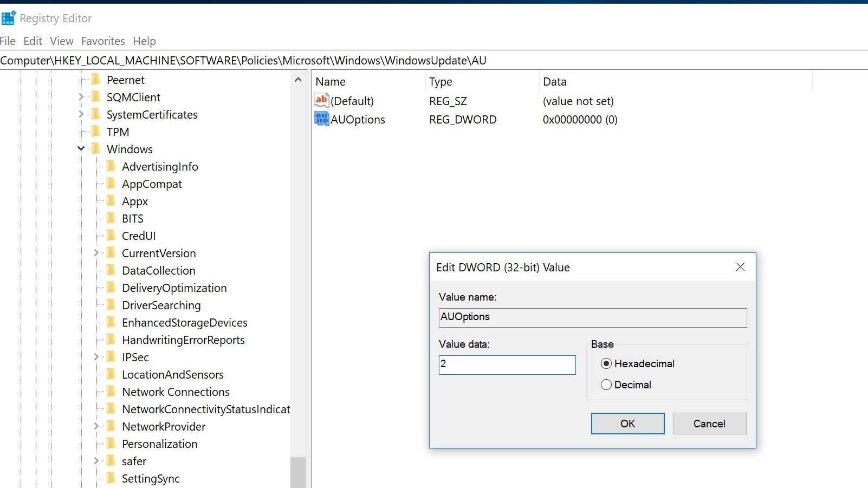Expand the SQMClient tree node

pyautogui.click(x=81, y=97)
